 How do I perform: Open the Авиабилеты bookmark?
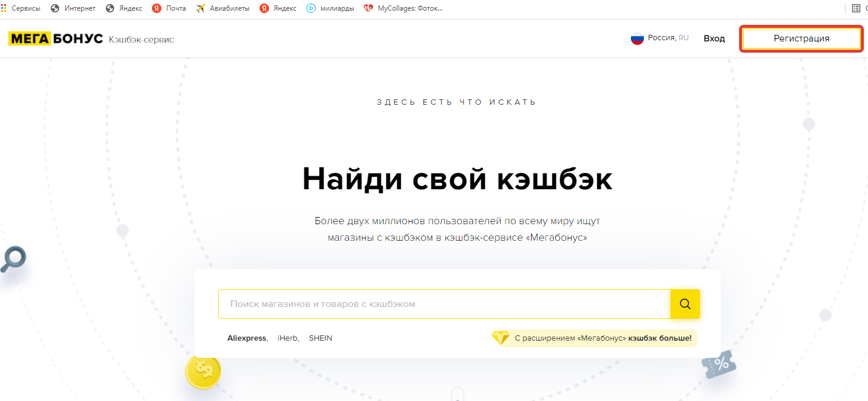coord(222,8)
